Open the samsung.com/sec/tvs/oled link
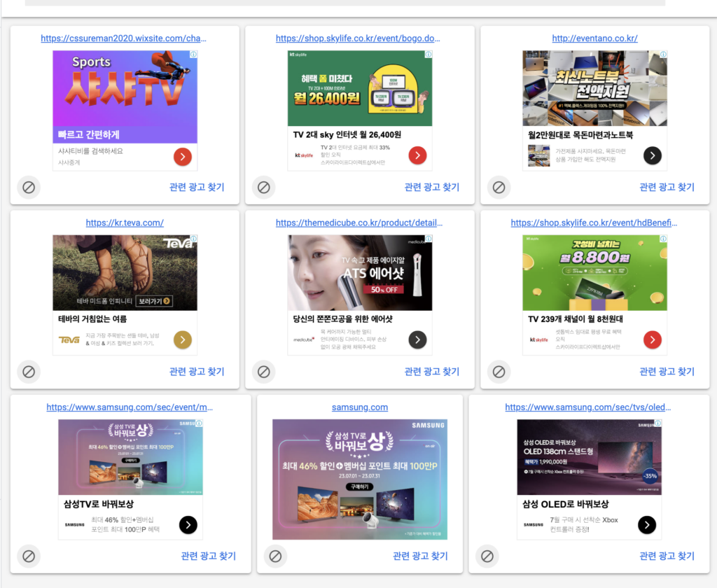 (x=588, y=407)
